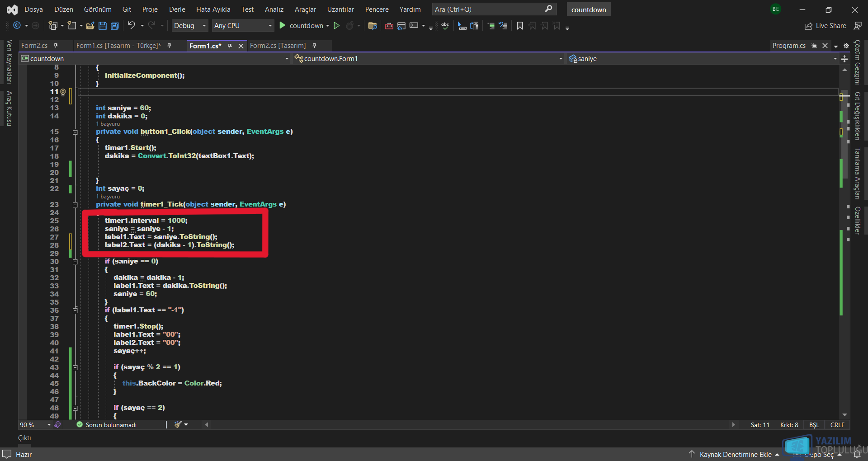Viewport: 868px width, 461px height.
Task: Click the feedback person icon near Live Share
Action: (x=857, y=26)
